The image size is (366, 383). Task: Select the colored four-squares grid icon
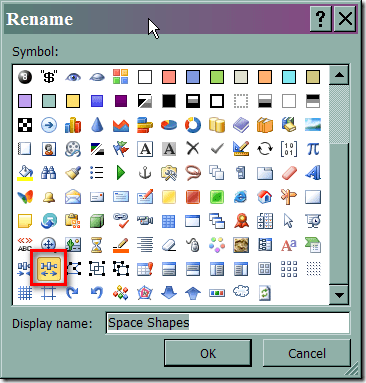click(x=121, y=77)
